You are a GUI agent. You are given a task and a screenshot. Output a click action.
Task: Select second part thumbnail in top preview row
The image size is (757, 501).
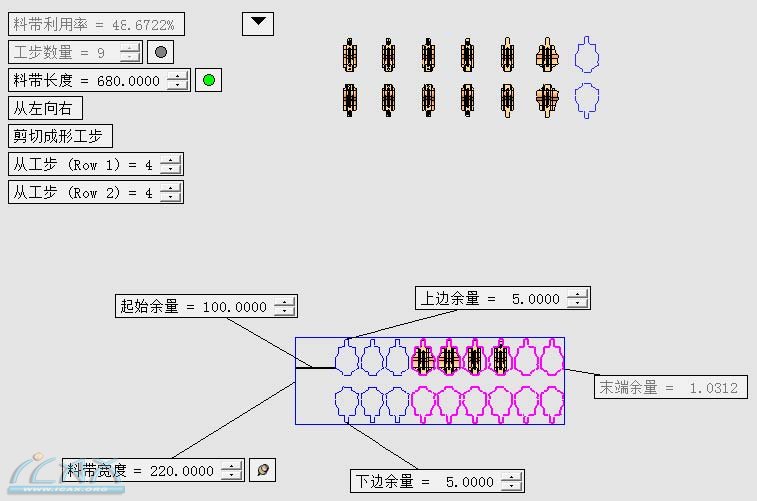tap(389, 56)
